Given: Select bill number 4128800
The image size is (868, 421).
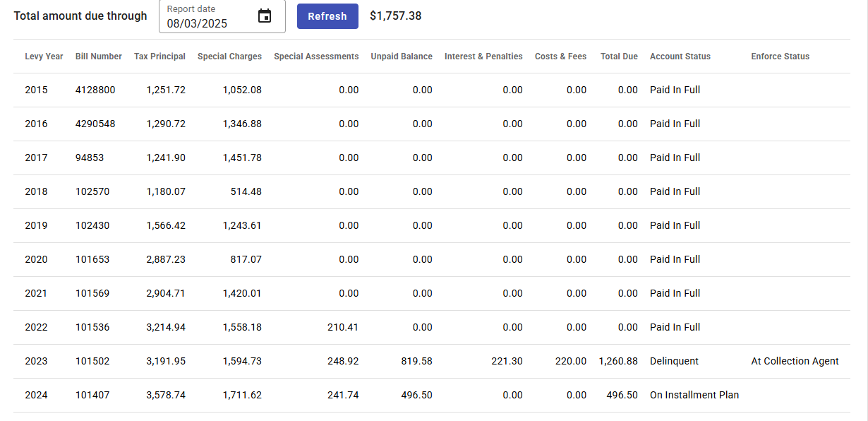Looking at the screenshot, I should 95,90.
